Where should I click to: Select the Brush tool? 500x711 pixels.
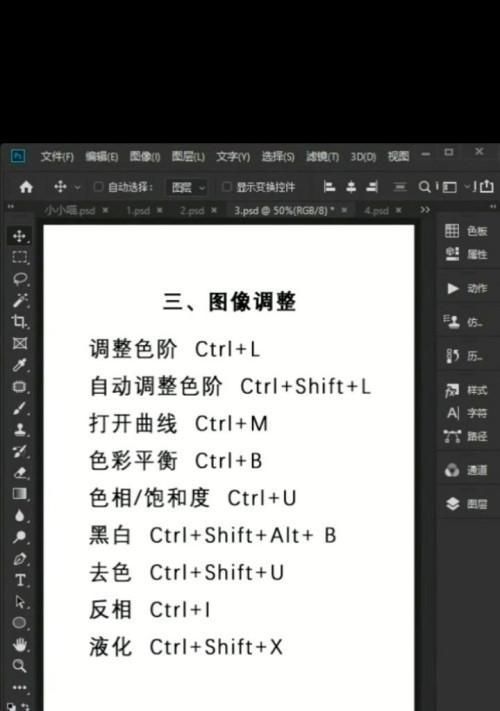coord(19,408)
